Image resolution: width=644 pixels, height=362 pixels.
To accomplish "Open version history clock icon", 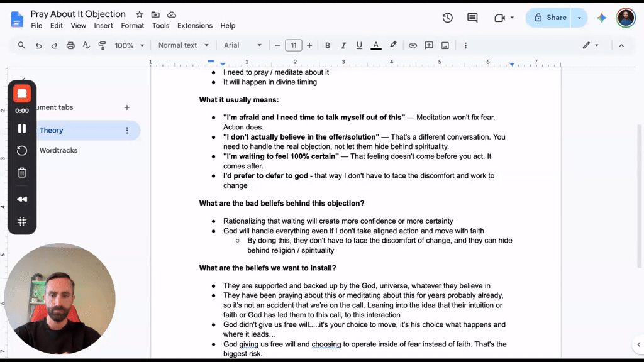I will tap(447, 18).
